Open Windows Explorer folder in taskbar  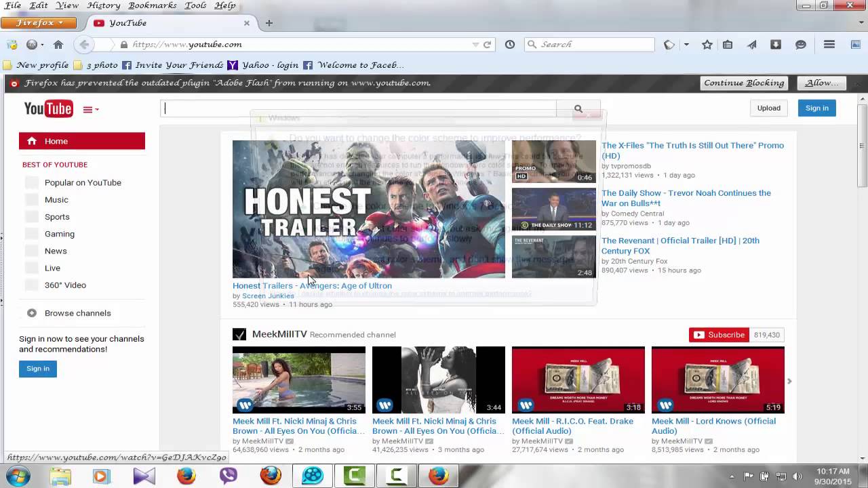tap(60, 476)
